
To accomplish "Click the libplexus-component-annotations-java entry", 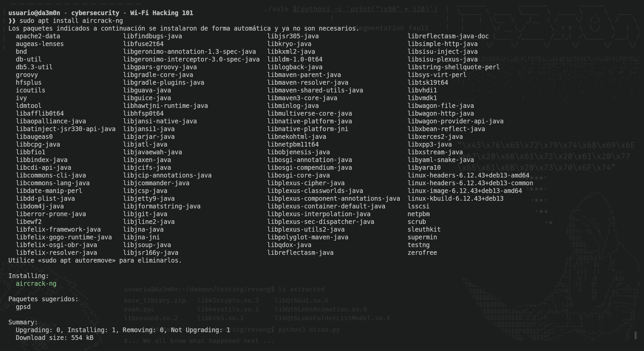I will click(334, 198).
